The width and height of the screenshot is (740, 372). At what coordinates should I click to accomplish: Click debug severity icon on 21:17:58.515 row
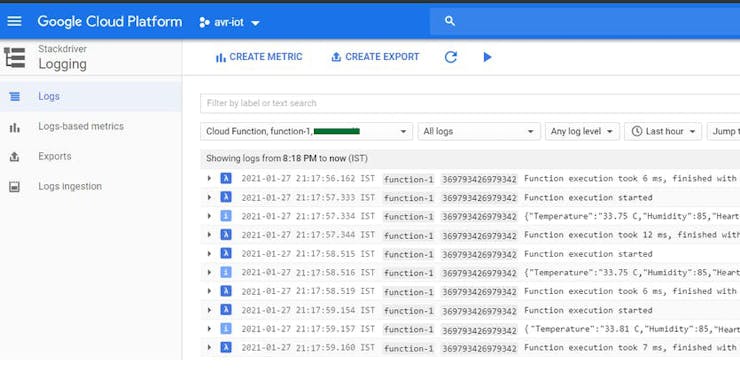[x=226, y=254]
